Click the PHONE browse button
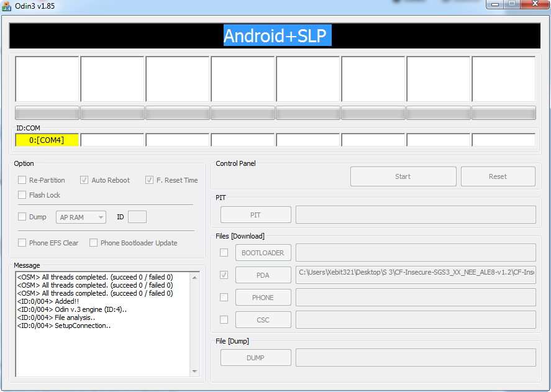The width and height of the screenshot is (551, 392). pyautogui.click(x=263, y=298)
